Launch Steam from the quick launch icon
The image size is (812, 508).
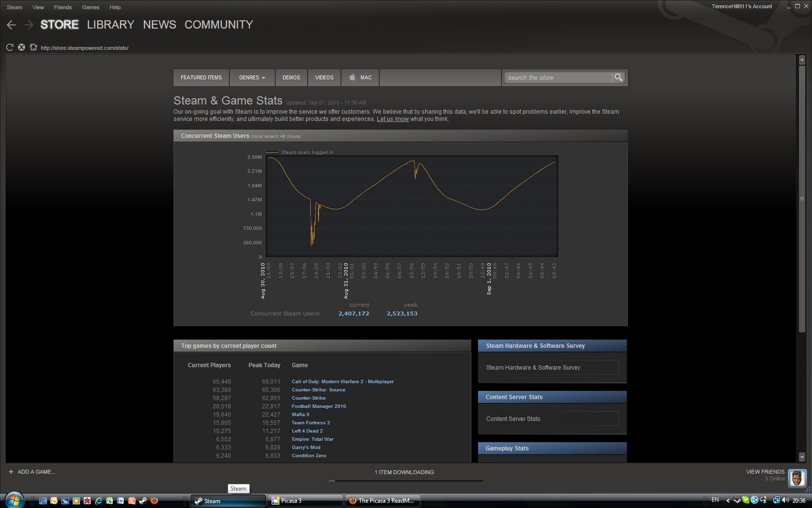tap(143, 501)
